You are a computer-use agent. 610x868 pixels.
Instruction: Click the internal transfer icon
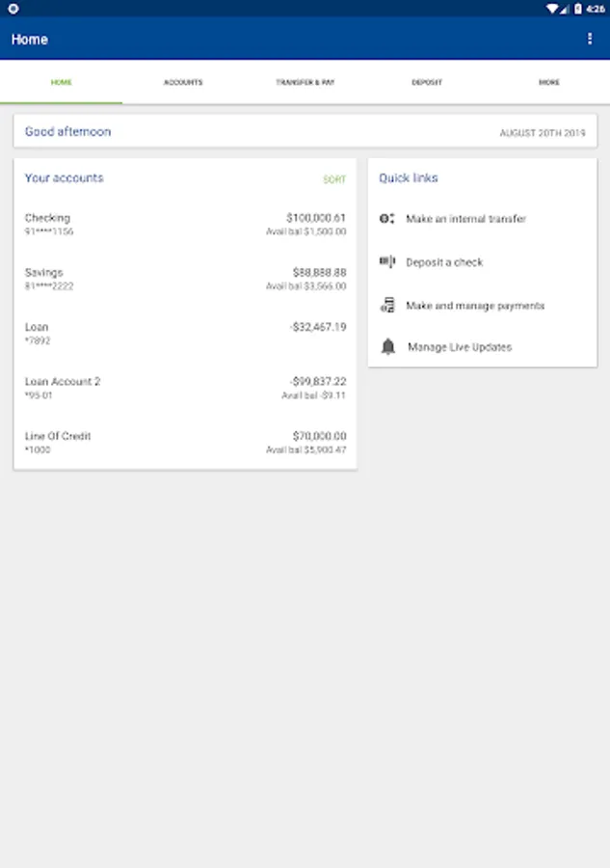tap(387, 219)
